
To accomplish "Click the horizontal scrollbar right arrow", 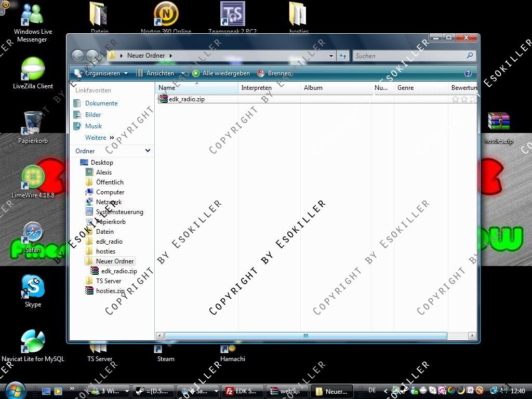I will [x=472, y=336].
